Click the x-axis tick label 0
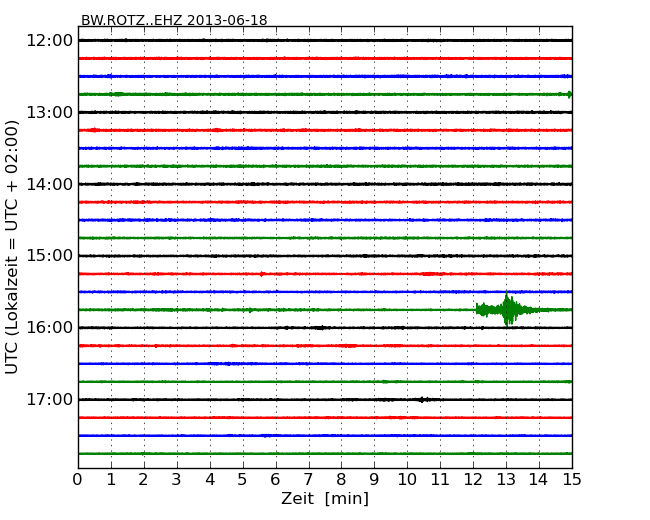The width and height of the screenshot is (650, 520). point(78,480)
